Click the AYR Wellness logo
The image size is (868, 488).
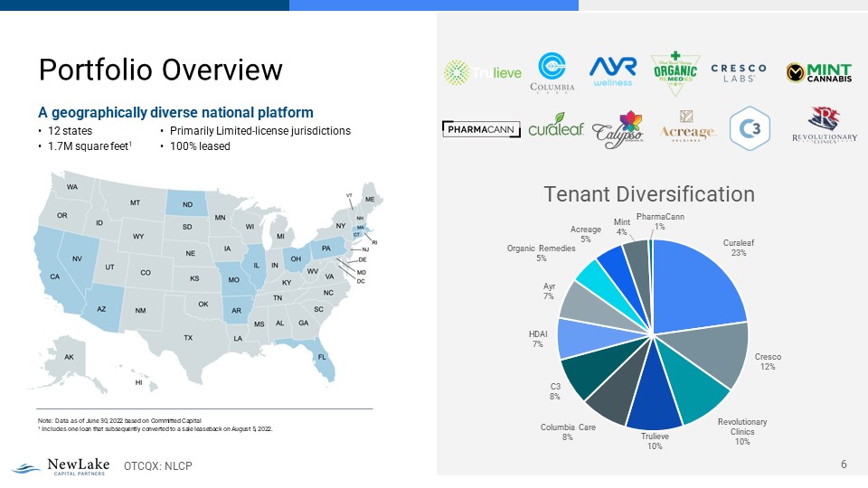click(613, 71)
